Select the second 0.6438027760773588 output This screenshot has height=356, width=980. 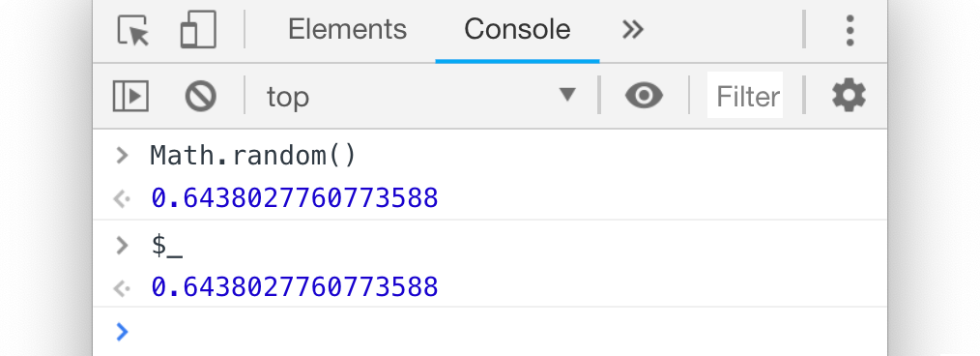[x=295, y=287]
